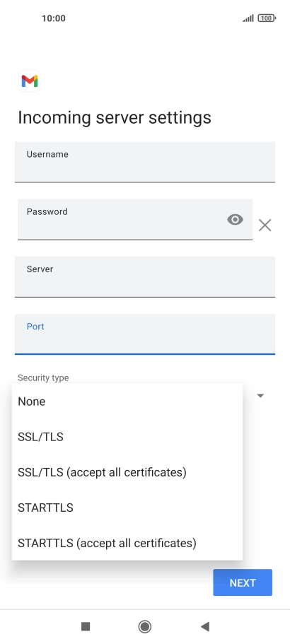Screen dimensions: 290x644
Task: Pick STARTTLS from the list
Action: 127,508
